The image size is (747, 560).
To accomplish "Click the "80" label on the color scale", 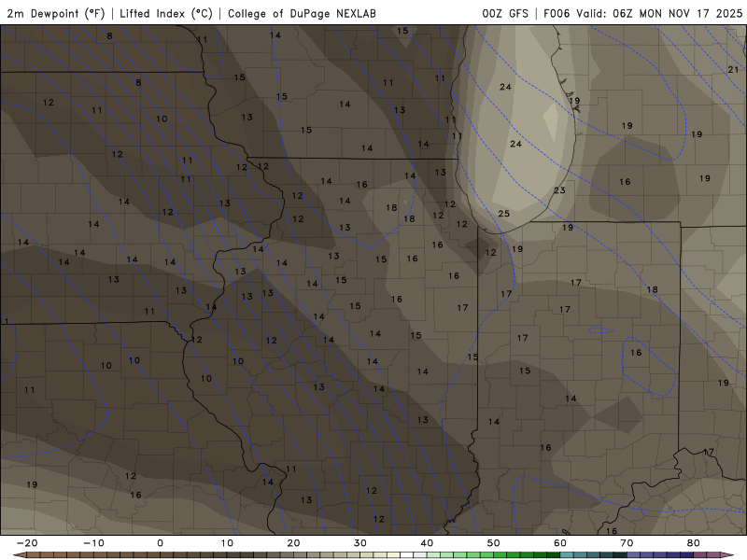I will (694, 543).
